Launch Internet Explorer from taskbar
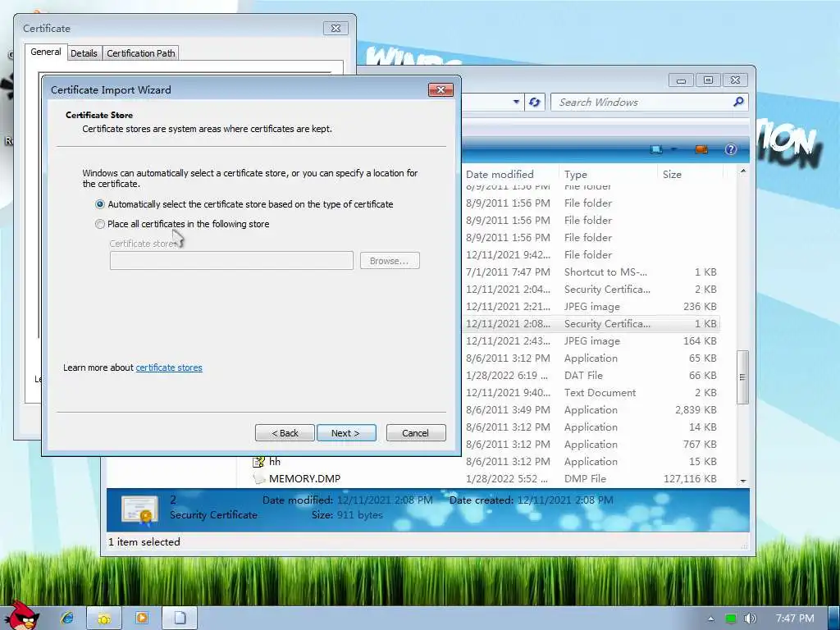Viewport: 840px width, 630px height. tap(67, 619)
